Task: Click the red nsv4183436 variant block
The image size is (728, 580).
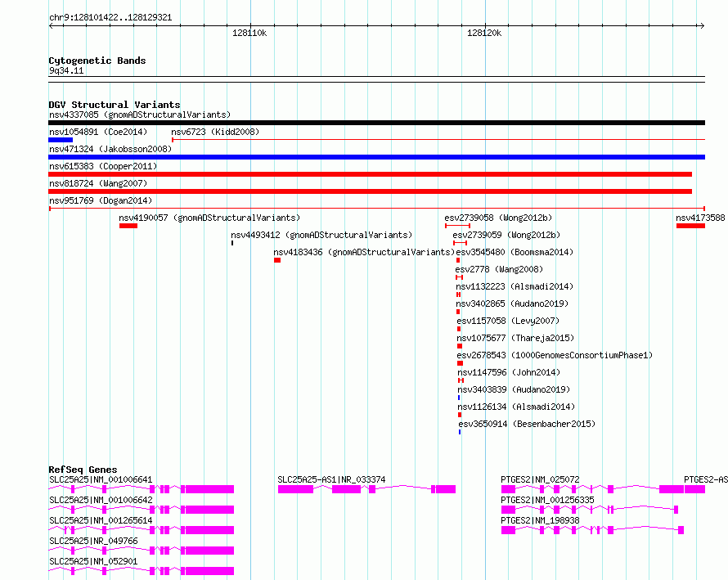Action: pos(277,260)
